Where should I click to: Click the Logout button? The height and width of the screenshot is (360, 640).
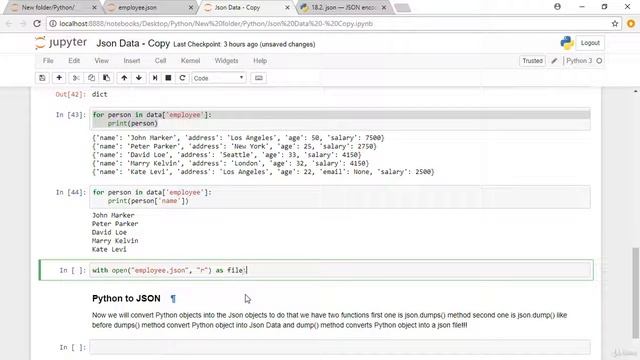(x=590, y=43)
